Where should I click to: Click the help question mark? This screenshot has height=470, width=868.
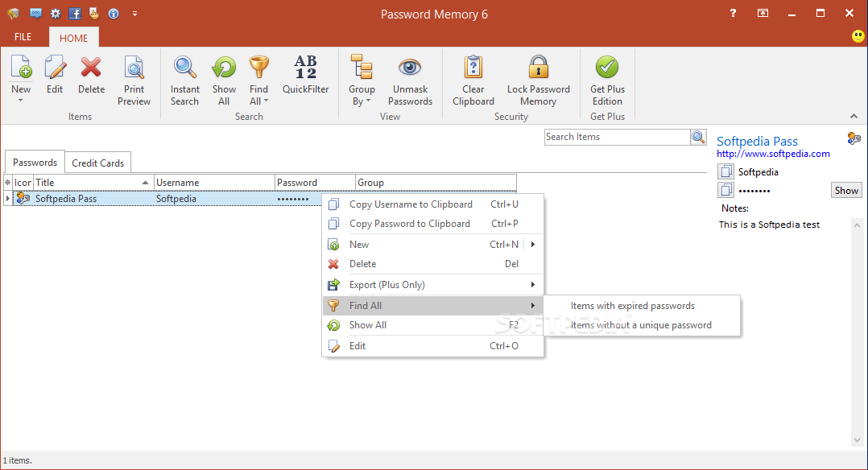pyautogui.click(x=733, y=14)
